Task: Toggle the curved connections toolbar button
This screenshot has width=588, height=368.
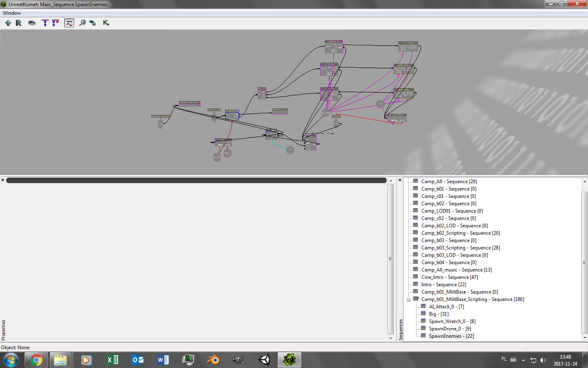Action: click(69, 23)
